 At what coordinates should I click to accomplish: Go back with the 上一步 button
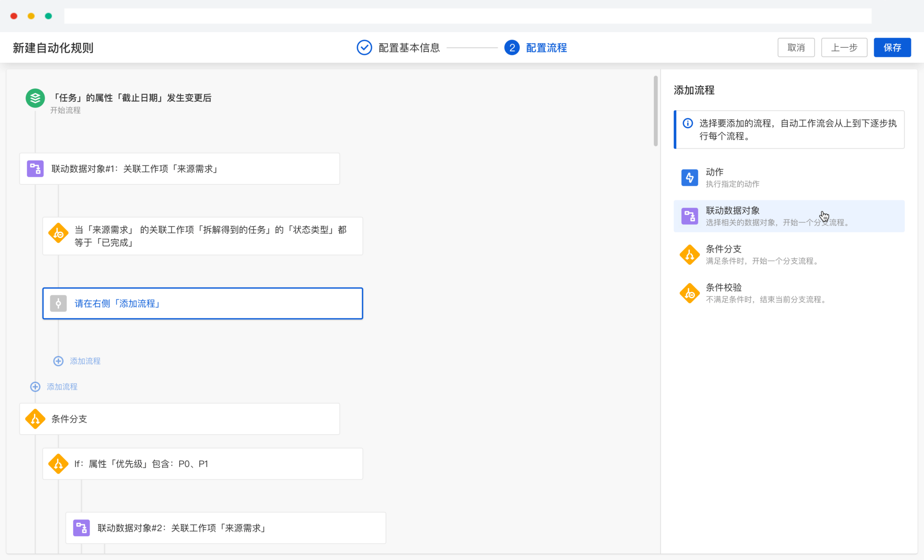click(x=844, y=47)
